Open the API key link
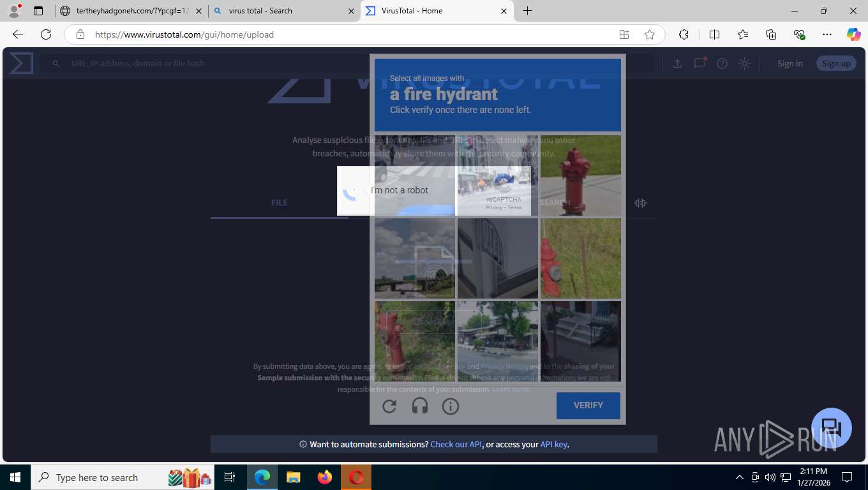The image size is (868, 490). [x=553, y=444]
